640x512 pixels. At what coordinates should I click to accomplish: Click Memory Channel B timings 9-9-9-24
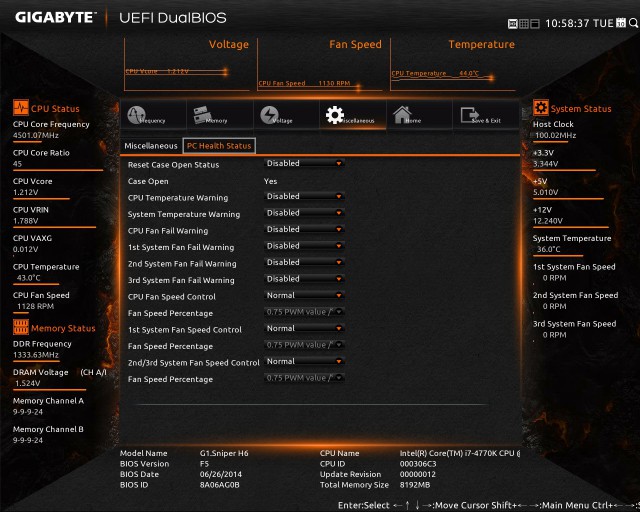pyautogui.click(x=28, y=440)
